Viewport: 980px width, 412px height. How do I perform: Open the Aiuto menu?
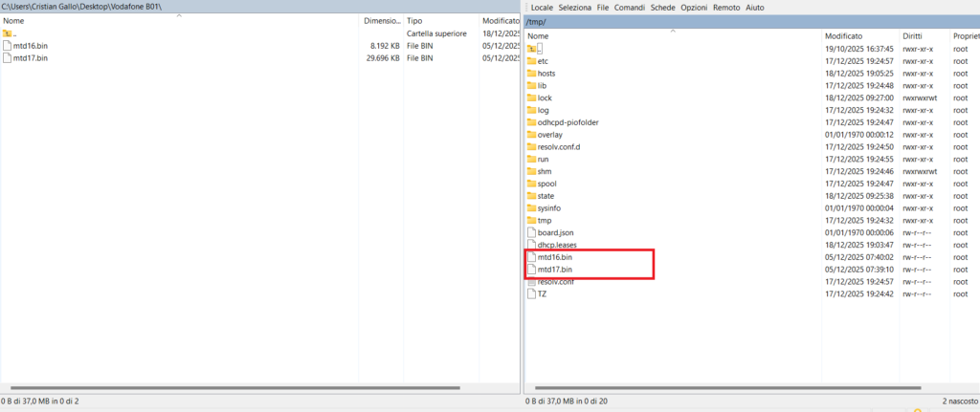tap(755, 8)
